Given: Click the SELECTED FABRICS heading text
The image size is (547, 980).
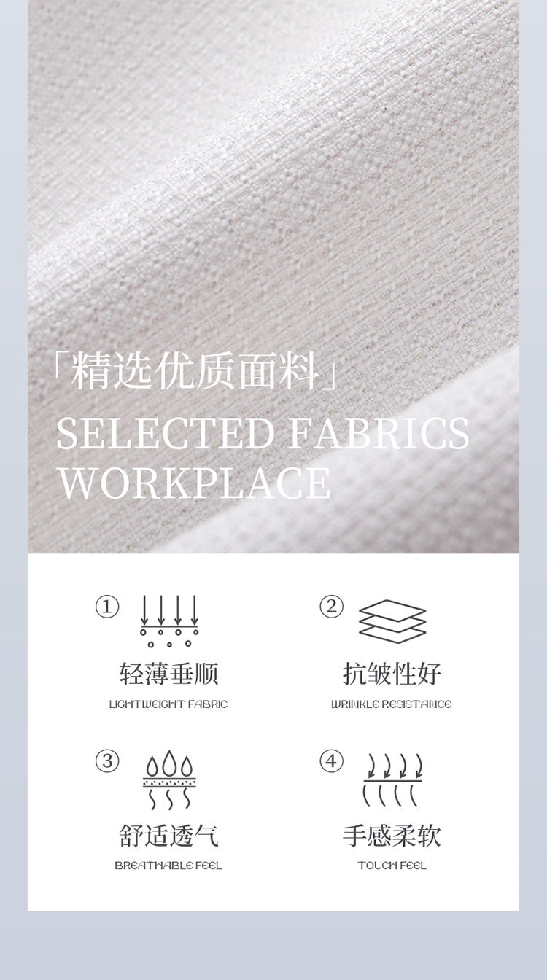Looking at the screenshot, I should coord(263,434).
